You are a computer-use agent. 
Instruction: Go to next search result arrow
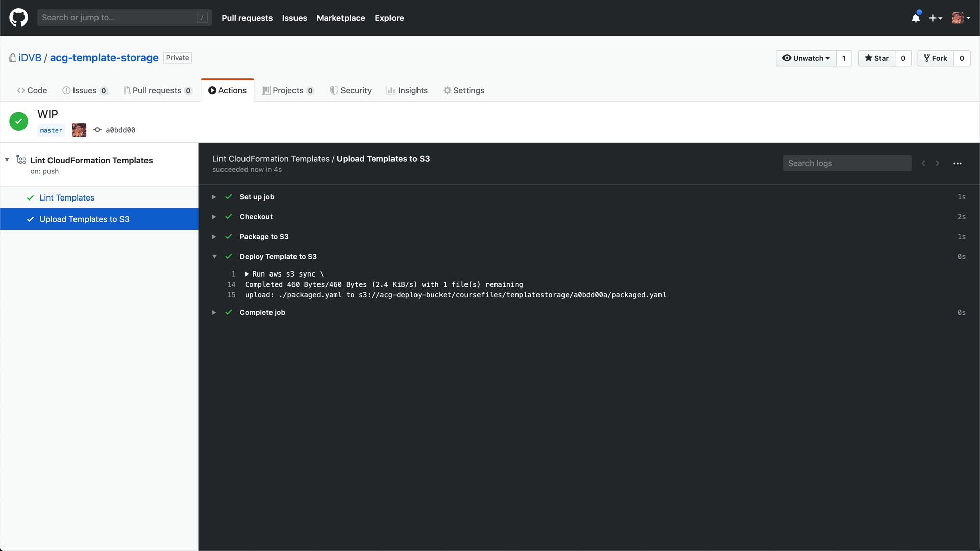click(938, 164)
